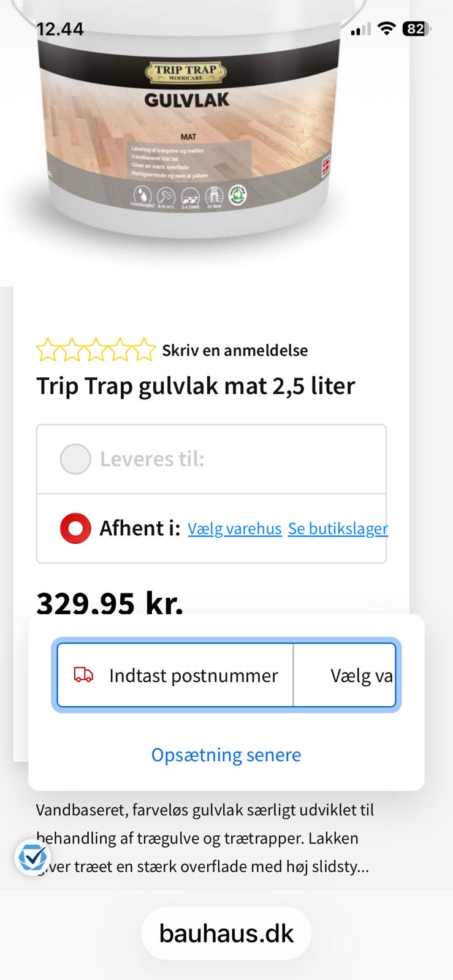Click the Vælg varehus link
Image resolution: width=453 pixels, height=980 pixels.
tap(235, 529)
